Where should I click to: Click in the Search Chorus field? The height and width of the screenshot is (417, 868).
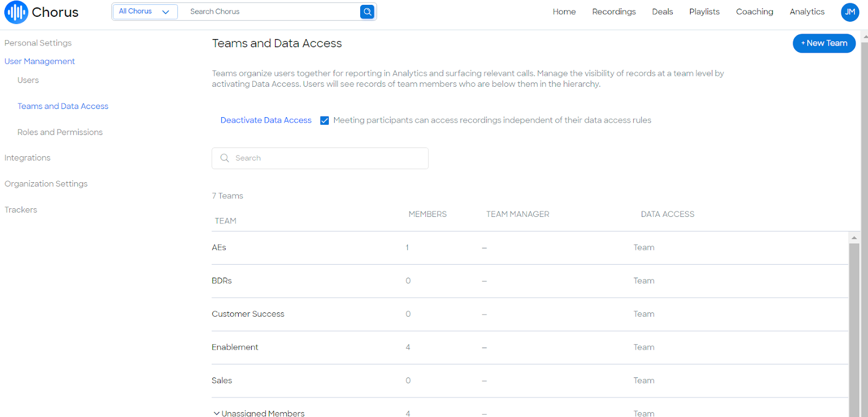click(271, 11)
